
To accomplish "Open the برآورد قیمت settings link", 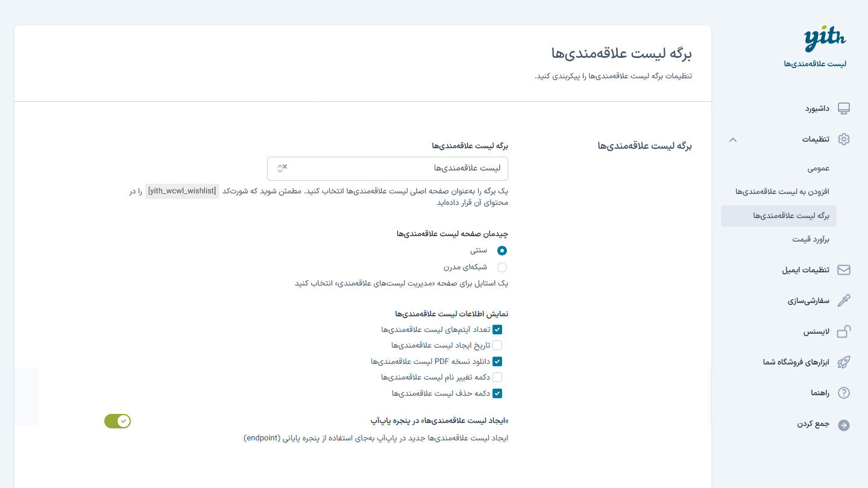I will (x=811, y=240).
